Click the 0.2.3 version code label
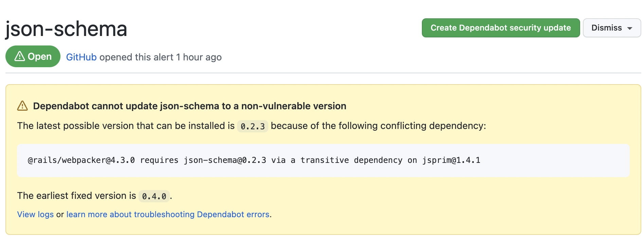The height and width of the screenshot is (243, 644). [252, 126]
